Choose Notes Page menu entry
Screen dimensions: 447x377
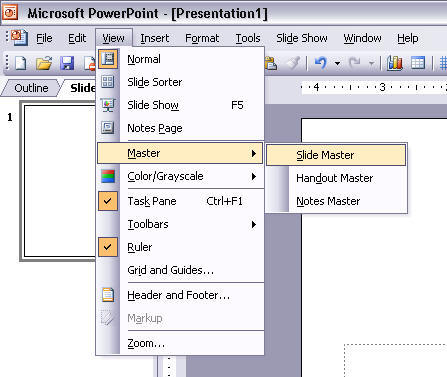[180, 128]
